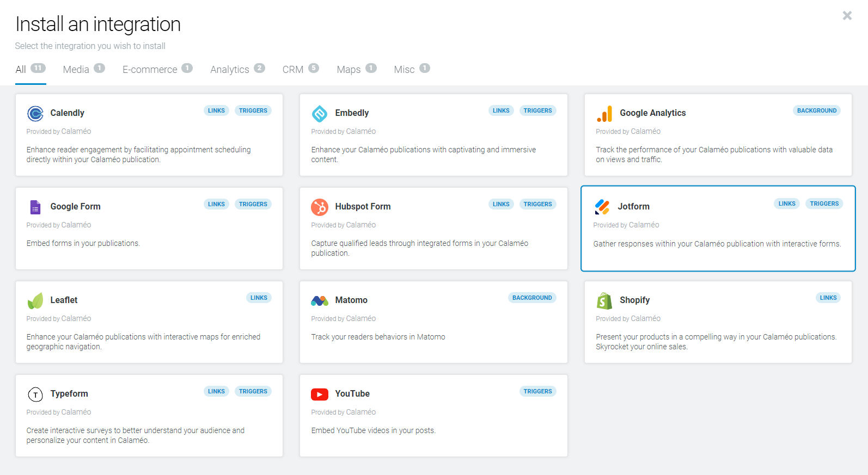Click the LINKS tag on Shopify card
The image size is (868, 475).
[828, 298]
